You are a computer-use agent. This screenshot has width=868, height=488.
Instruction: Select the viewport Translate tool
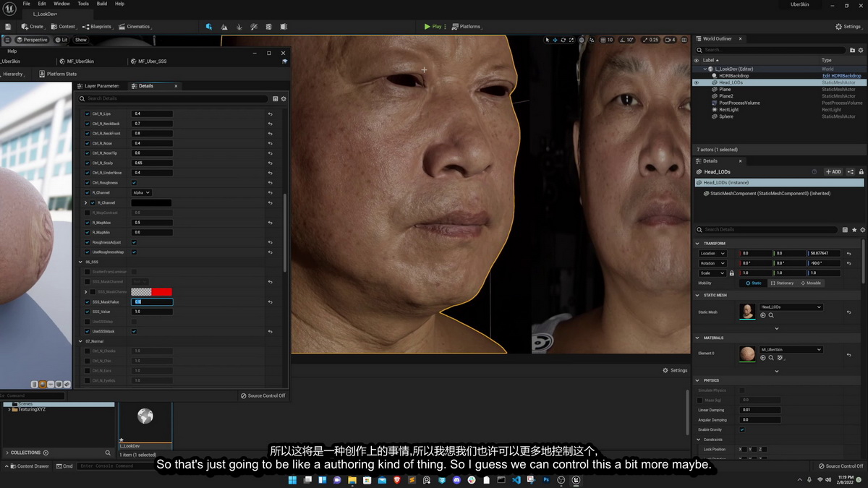pos(556,40)
